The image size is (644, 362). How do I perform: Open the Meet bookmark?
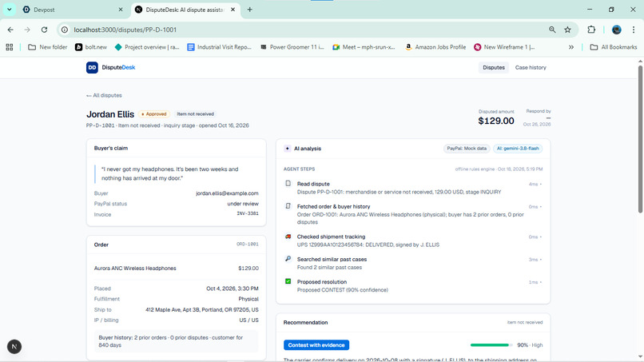coord(364,47)
